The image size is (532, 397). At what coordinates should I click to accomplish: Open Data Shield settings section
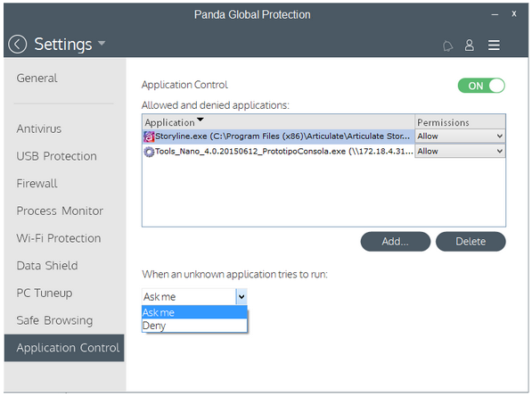coord(47,266)
